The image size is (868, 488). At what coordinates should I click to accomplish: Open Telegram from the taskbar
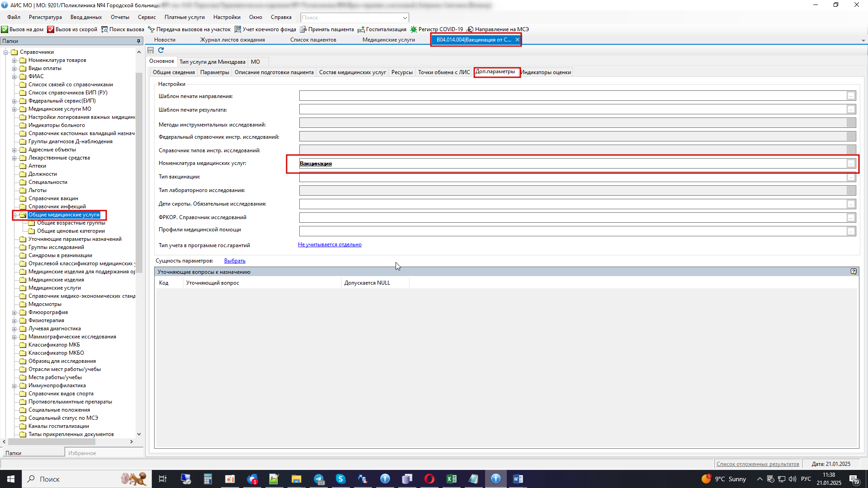pyautogui.click(x=319, y=479)
